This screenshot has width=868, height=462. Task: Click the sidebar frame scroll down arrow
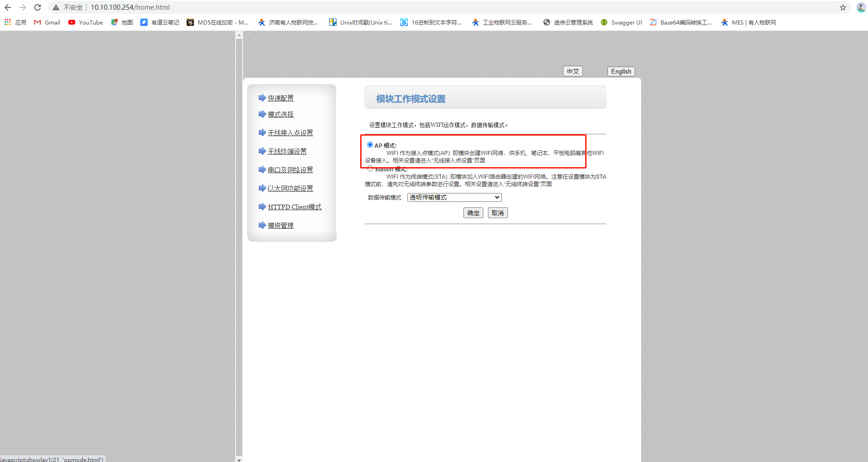click(x=239, y=459)
